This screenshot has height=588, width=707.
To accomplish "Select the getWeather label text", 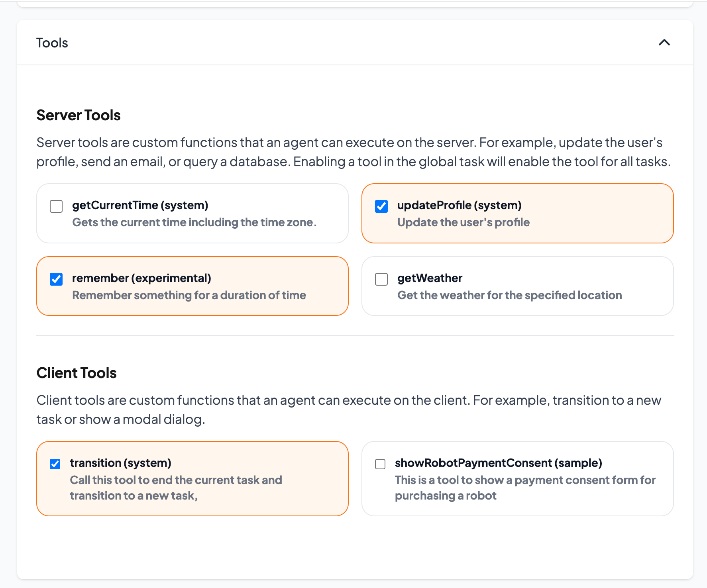I will pyautogui.click(x=430, y=278).
